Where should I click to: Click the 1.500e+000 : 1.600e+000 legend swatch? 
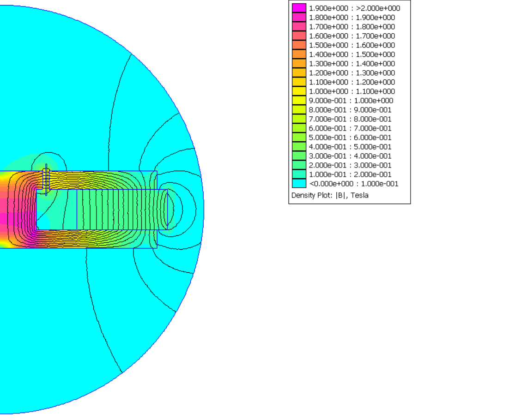(x=299, y=45)
